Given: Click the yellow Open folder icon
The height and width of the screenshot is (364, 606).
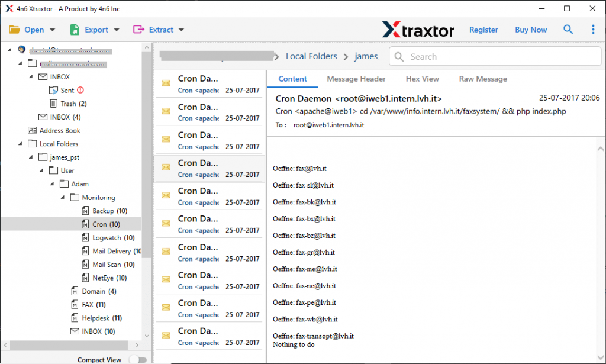Looking at the screenshot, I should 13,29.
